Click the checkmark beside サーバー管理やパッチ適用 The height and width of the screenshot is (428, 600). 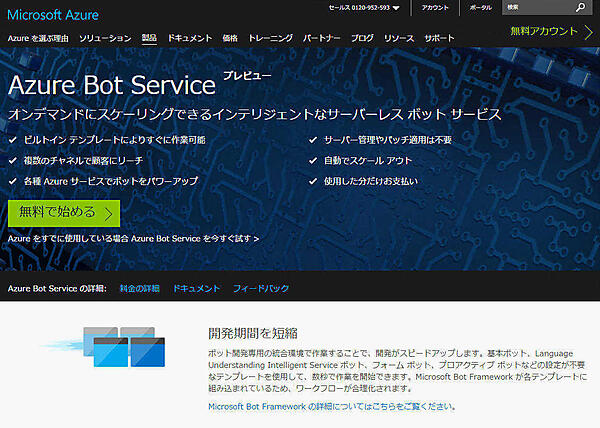tap(313, 140)
